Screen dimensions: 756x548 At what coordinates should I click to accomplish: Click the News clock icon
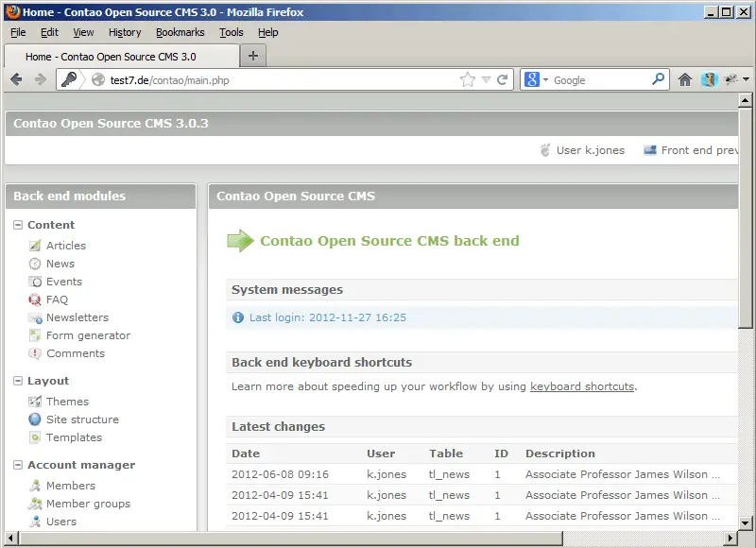tap(35, 264)
